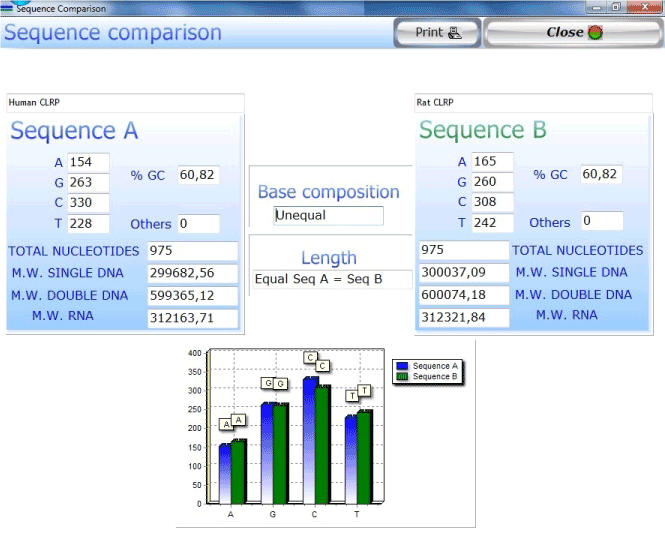Select the Rat CLRP name field
Screen dimensions: 665x534
(x=534, y=103)
